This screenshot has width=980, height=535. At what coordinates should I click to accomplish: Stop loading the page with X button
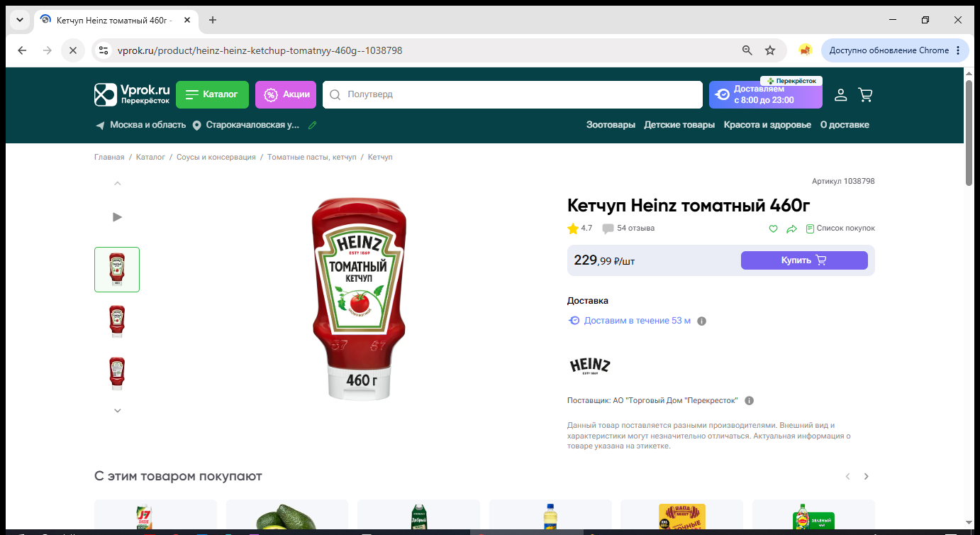tap(72, 50)
